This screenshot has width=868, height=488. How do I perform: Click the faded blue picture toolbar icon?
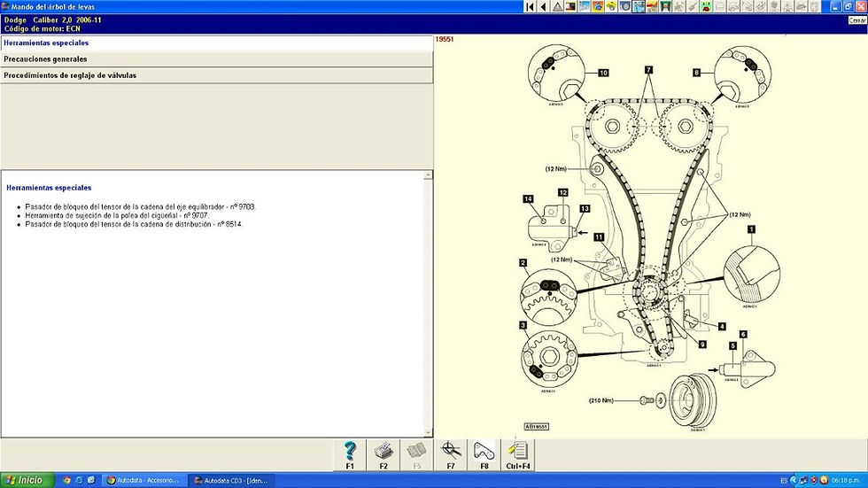click(585, 6)
